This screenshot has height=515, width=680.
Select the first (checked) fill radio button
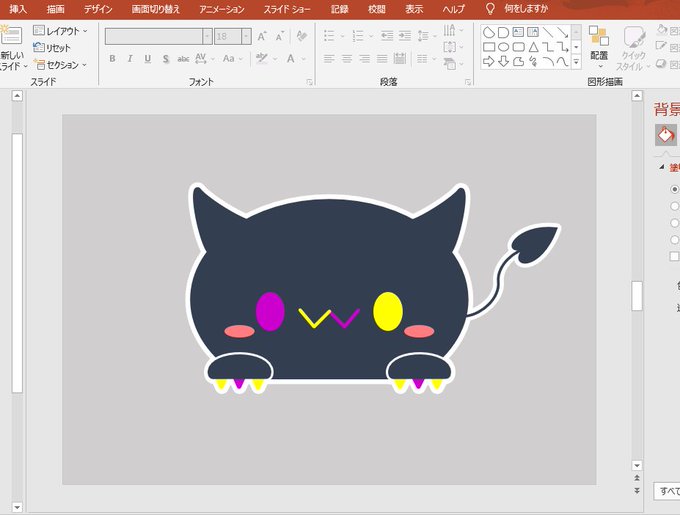point(675,189)
